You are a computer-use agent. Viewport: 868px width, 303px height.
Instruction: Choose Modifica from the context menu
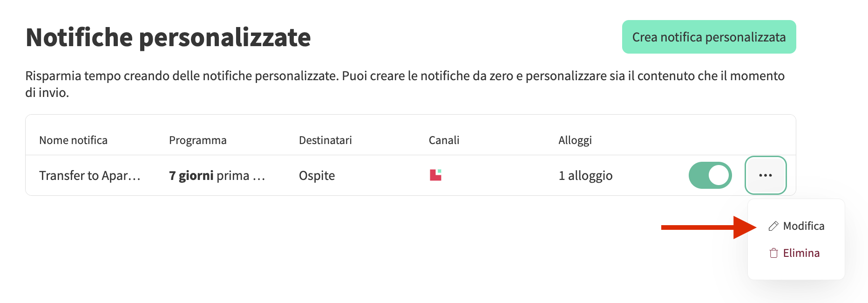click(x=803, y=226)
